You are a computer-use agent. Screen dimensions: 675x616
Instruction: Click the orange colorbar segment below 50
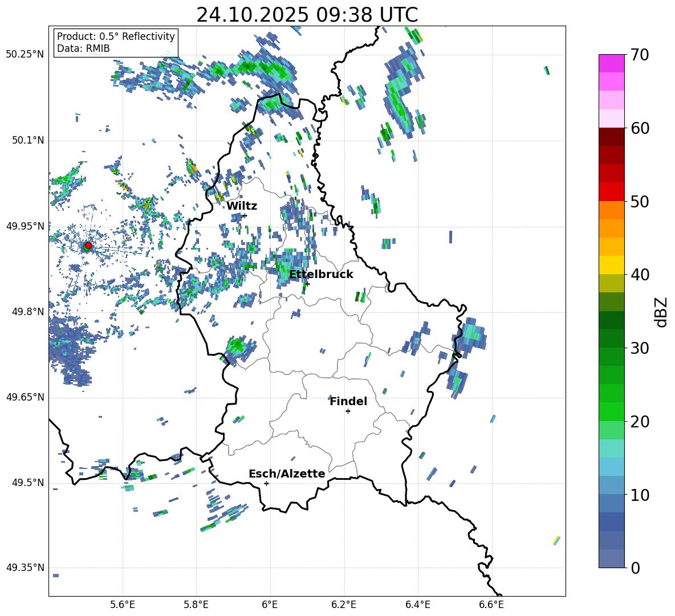point(611,210)
